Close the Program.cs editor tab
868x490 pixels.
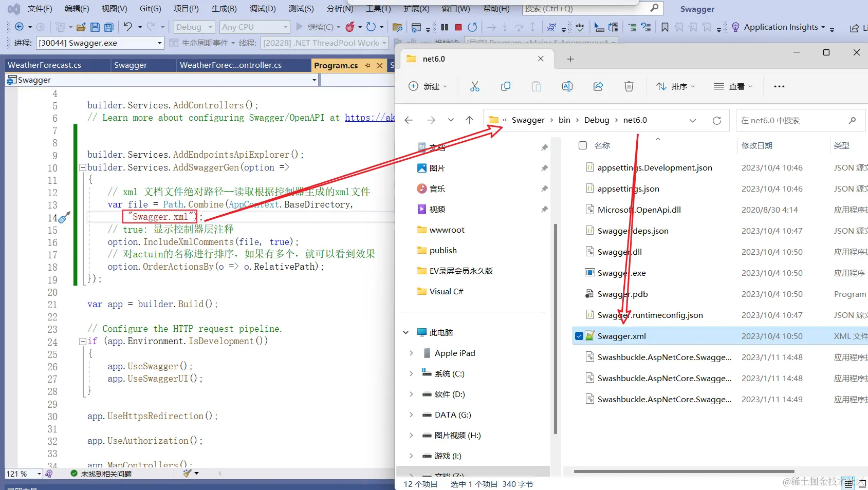380,65
